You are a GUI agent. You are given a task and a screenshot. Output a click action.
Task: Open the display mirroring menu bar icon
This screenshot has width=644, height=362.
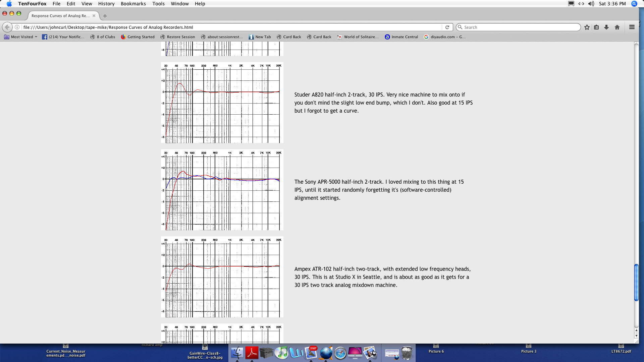tap(571, 4)
